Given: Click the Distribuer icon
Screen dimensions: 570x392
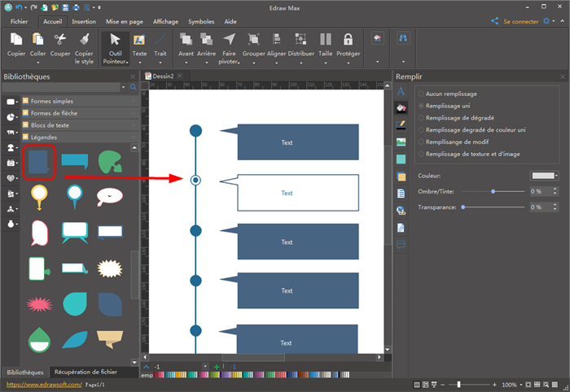Looking at the screenshot, I should 301,39.
